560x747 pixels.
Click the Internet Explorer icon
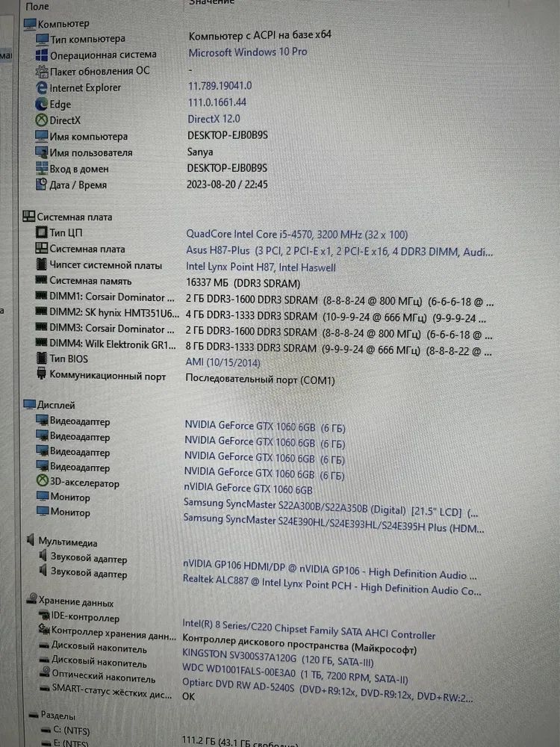pos(42,87)
